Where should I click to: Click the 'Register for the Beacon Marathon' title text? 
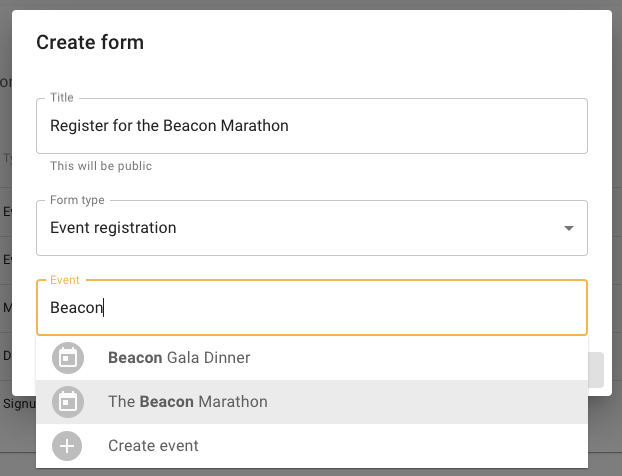(x=169, y=126)
